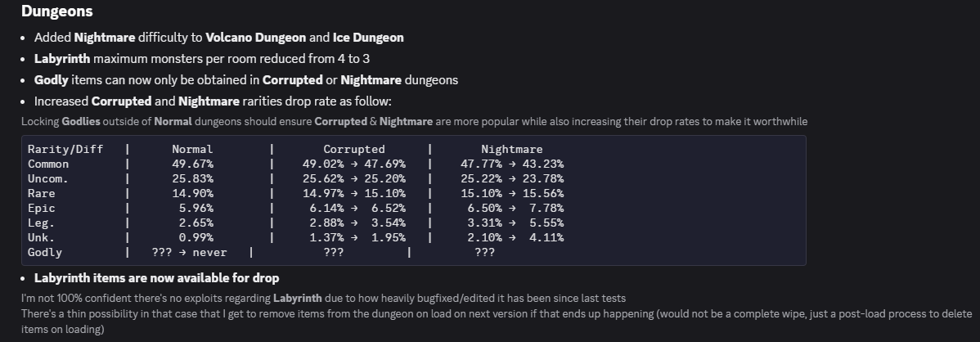Click the Common rarity row label
Screen dimensions: 980x342
pyautogui.click(x=48, y=164)
